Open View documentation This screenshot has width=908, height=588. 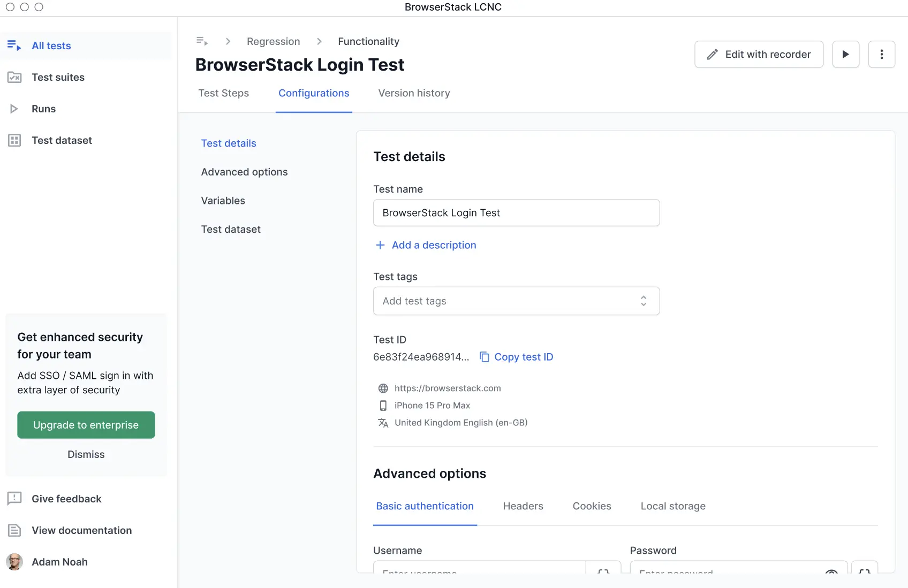(81, 530)
